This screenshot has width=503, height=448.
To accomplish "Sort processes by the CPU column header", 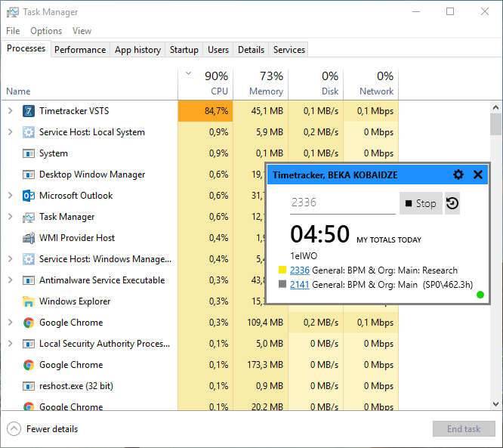I will click(x=205, y=84).
